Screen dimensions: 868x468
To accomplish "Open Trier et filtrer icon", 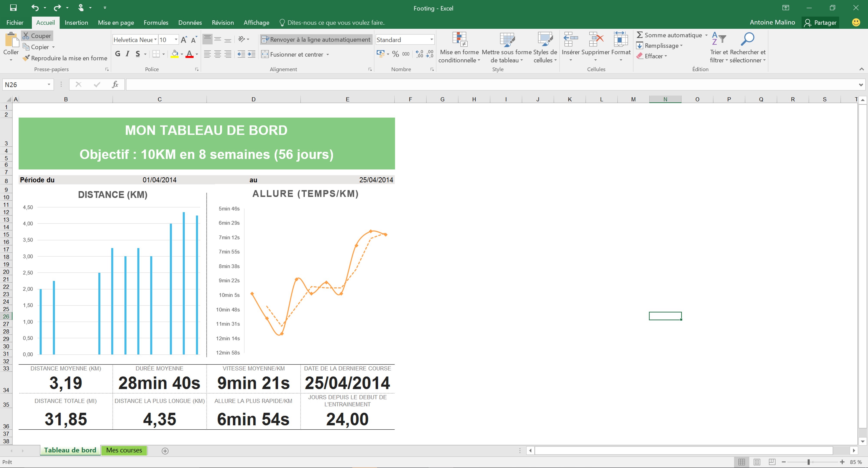I will click(719, 39).
